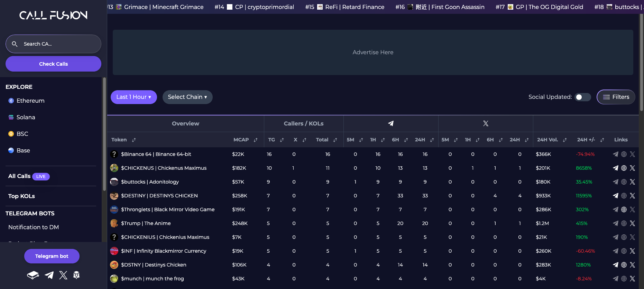The width and height of the screenshot is (644, 289).
Task: Sort by X callers column
Action: tap(304, 140)
